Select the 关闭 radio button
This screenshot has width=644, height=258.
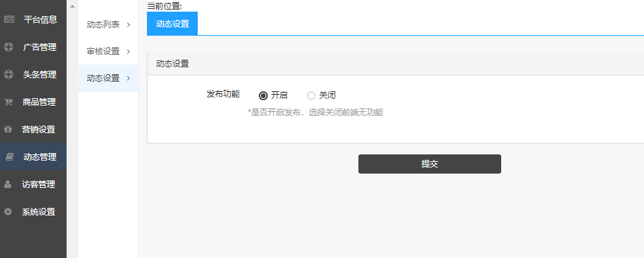[311, 95]
